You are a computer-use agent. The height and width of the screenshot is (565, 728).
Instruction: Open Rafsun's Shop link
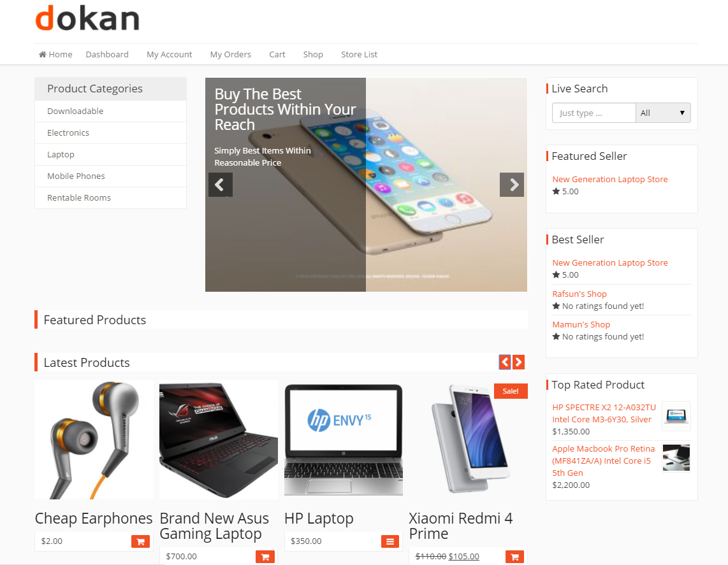(x=579, y=294)
